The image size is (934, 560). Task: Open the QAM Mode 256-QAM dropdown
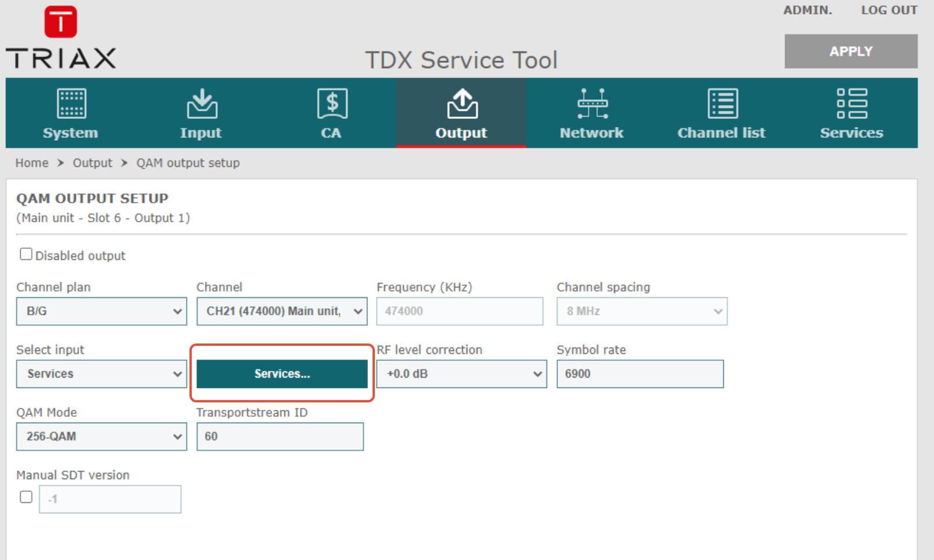pos(102,436)
